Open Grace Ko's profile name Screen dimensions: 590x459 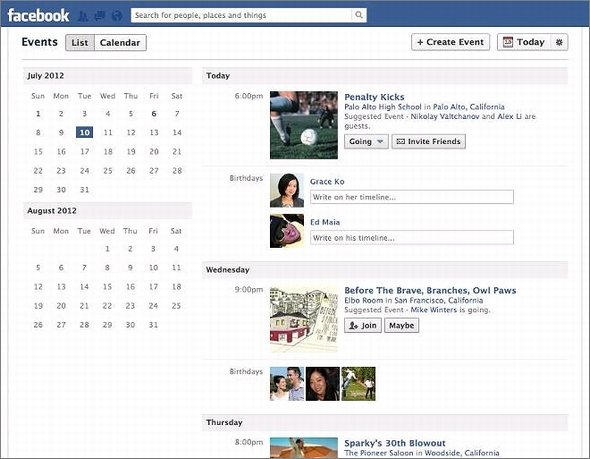coord(327,181)
